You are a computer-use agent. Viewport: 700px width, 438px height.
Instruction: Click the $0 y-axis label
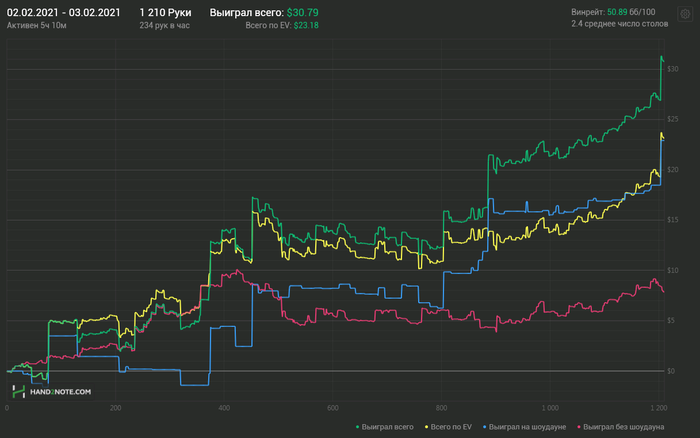coord(673,371)
